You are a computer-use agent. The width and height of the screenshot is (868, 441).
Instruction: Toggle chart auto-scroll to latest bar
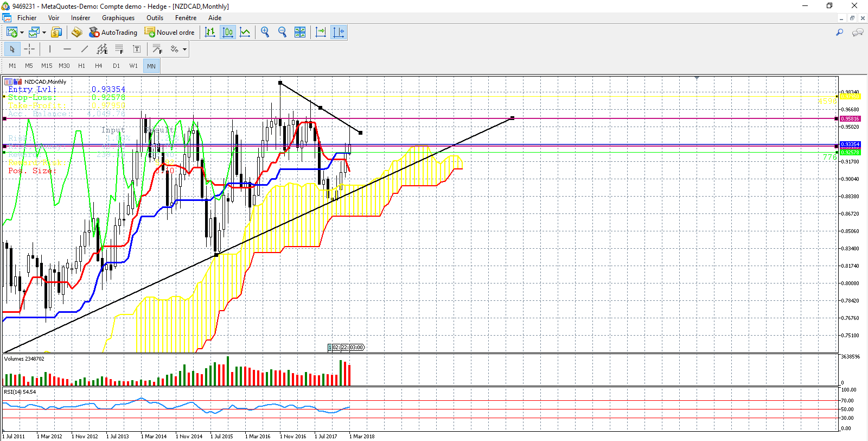click(321, 33)
